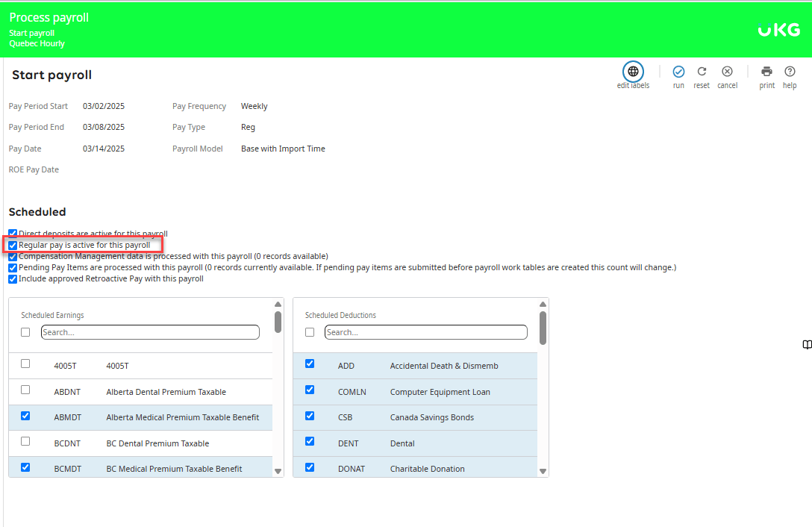Select Computer Equipment Loan text
This screenshot has width=812, height=527.
pyautogui.click(x=440, y=392)
